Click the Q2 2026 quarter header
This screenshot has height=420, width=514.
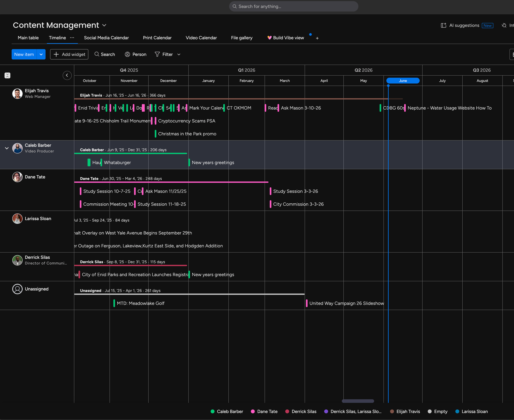(x=364, y=70)
